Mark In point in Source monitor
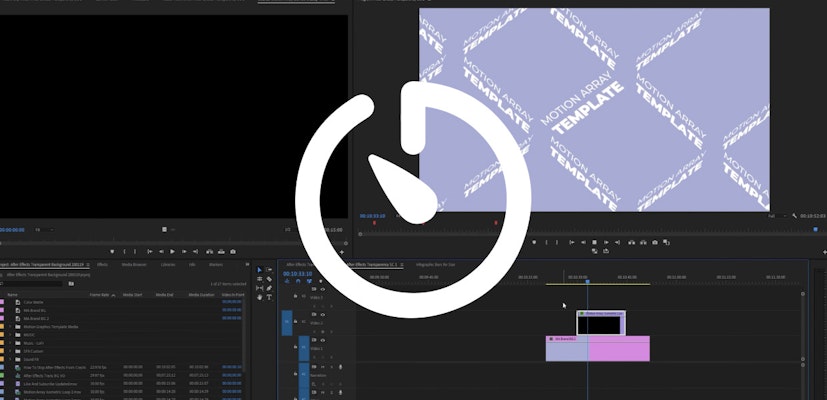This screenshot has width=827, height=400. [x=124, y=252]
